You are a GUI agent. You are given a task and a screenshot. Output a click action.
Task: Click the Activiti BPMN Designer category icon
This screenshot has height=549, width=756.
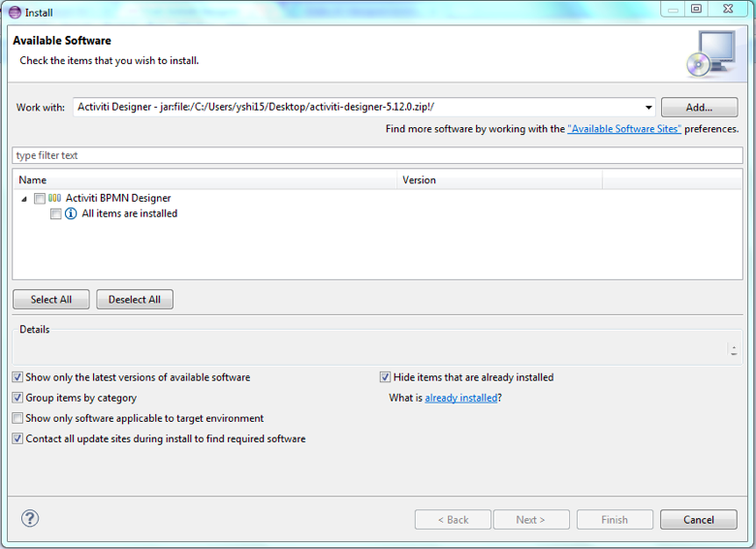pyautogui.click(x=54, y=198)
